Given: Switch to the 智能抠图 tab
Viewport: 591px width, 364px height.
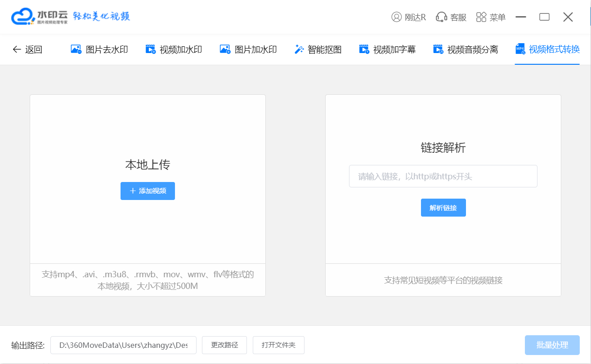Looking at the screenshot, I should tap(324, 49).
